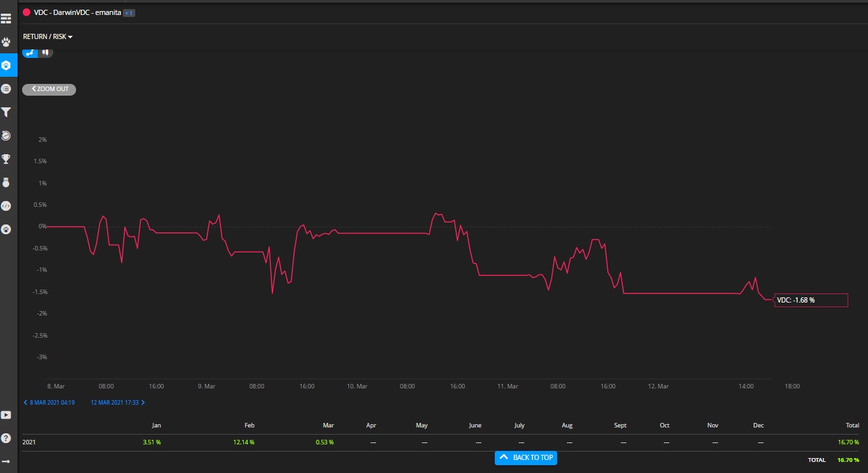Screen dimensions: 868x473
Task: Switch chart to candlestick view toggle
Action: point(46,52)
